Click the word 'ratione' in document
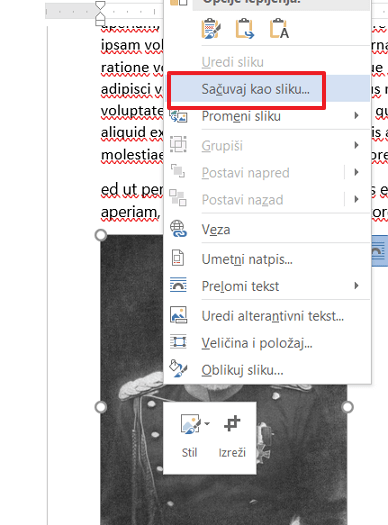 coord(125,68)
